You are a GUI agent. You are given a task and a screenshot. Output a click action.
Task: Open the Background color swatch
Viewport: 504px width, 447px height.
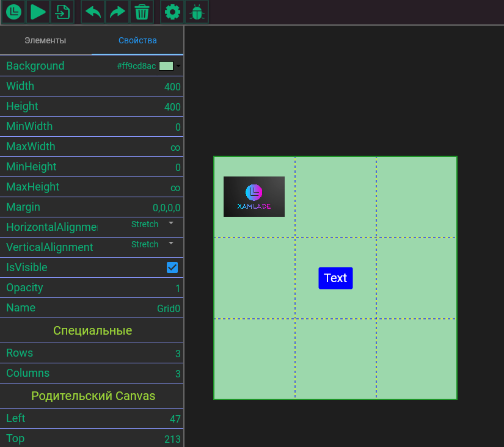[166, 66]
